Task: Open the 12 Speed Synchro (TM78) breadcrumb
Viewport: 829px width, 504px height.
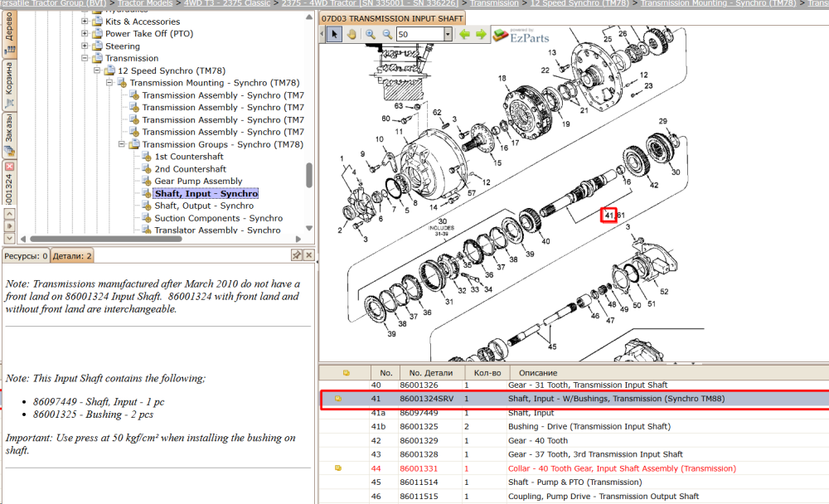Action: tap(579, 3)
